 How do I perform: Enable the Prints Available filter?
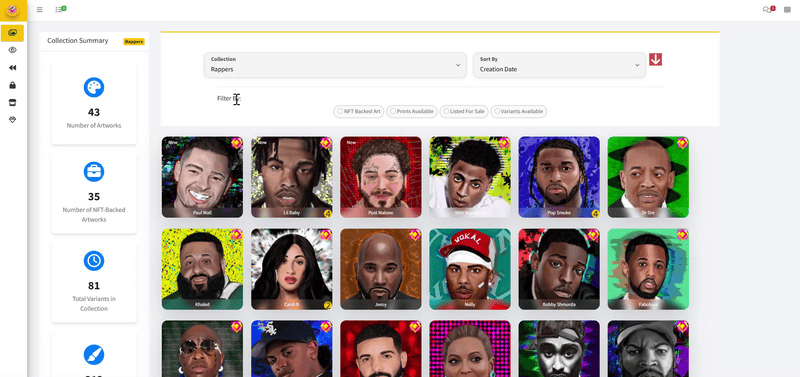click(x=412, y=111)
